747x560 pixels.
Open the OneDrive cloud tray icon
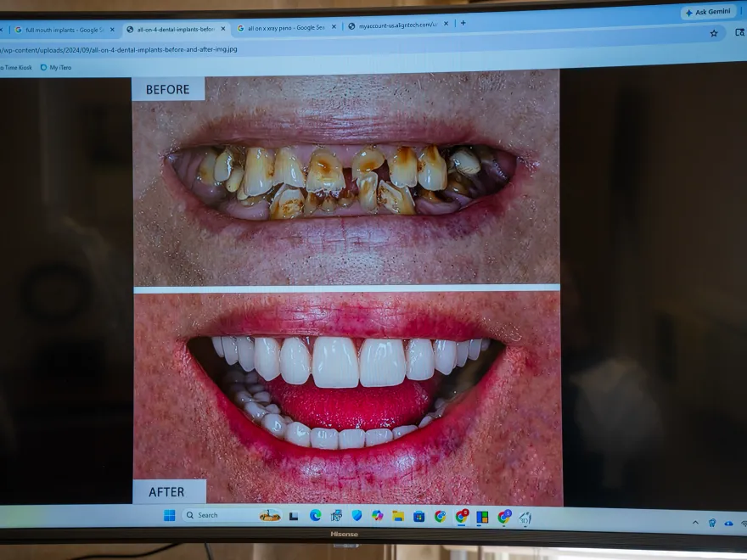click(x=728, y=524)
